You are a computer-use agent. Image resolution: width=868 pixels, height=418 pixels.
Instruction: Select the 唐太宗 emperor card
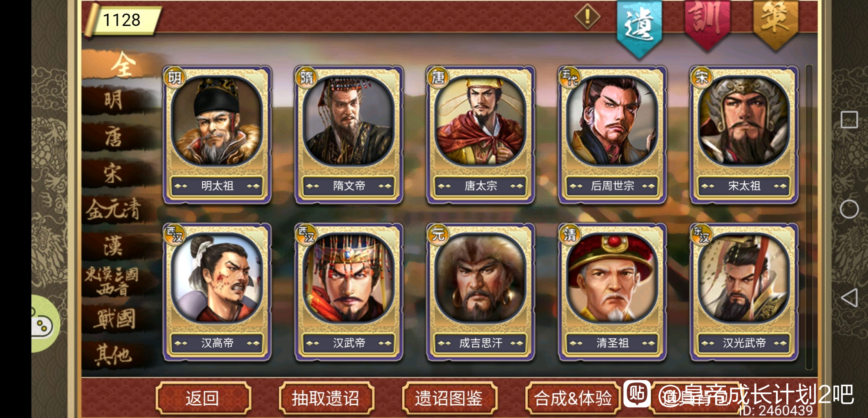pyautogui.click(x=481, y=135)
